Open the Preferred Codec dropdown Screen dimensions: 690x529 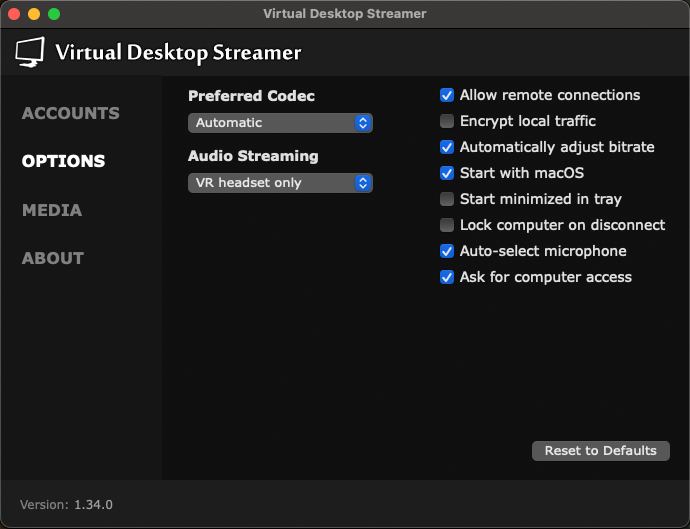click(280, 123)
